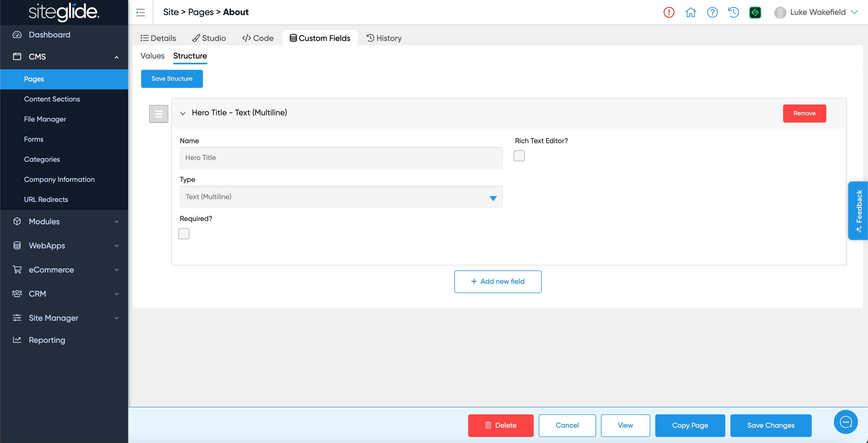Click the Add new field button
This screenshot has width=868, height=443.
pos(498,282)
